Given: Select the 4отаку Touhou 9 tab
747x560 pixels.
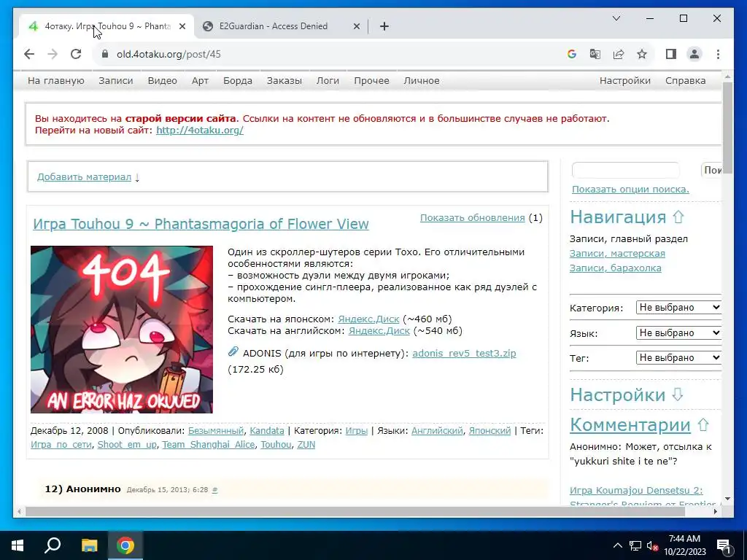Looking at the screenshot, I should click(x=107, y=26).
